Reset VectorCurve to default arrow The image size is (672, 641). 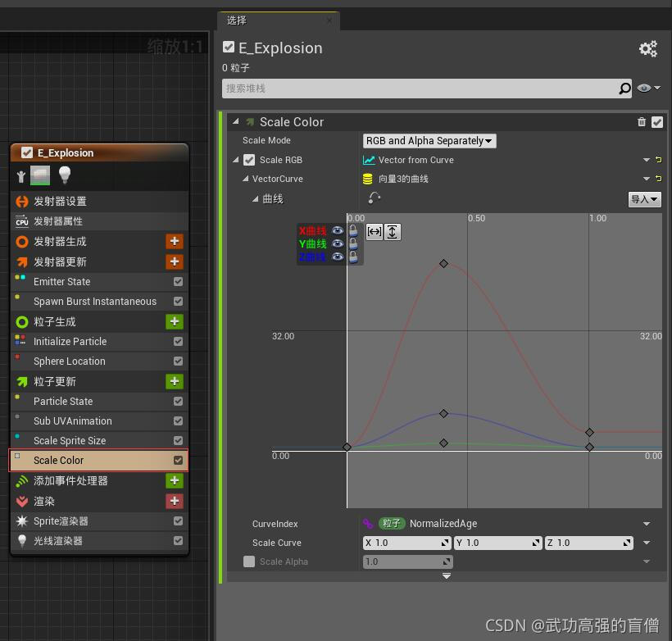click(x=658, y=179)
